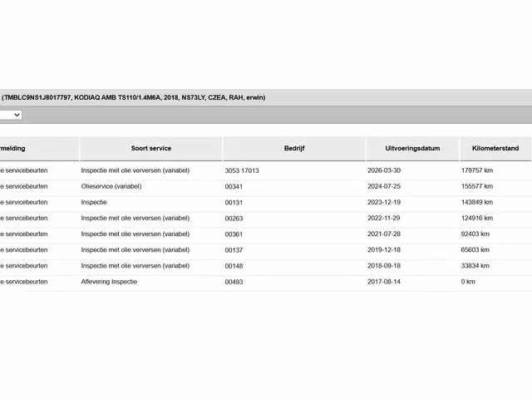Click the Inspectie entry from 2023-12-19
This screenshot has width=532, height=399.
point(94,202)
